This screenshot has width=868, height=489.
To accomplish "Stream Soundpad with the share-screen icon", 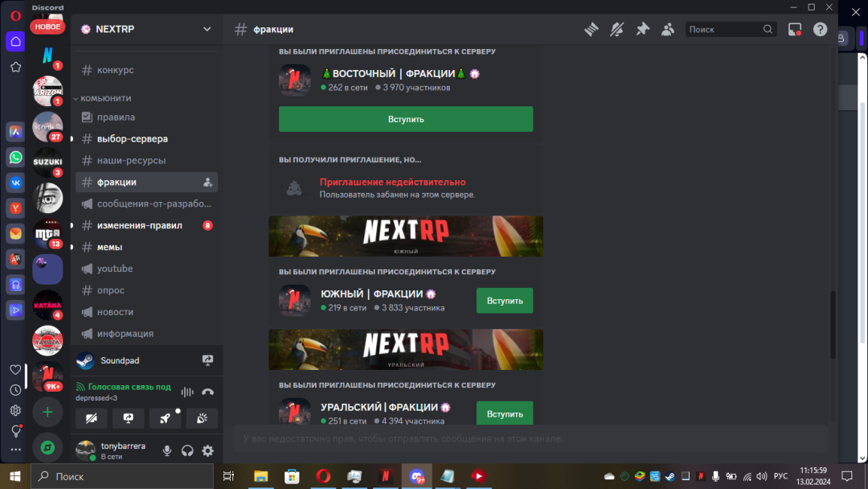I will pyautogui.click(x=207, y=360).
